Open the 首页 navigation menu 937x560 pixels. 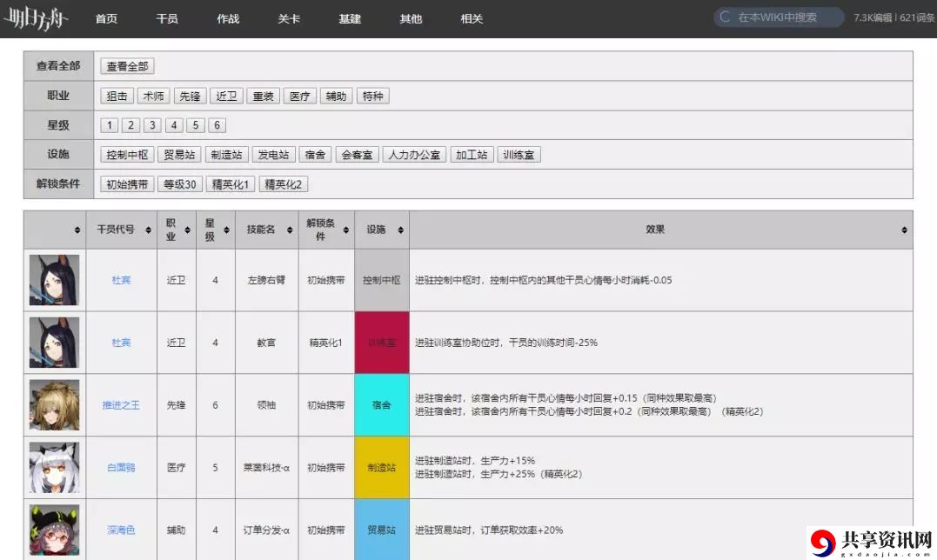pos(106,19)
